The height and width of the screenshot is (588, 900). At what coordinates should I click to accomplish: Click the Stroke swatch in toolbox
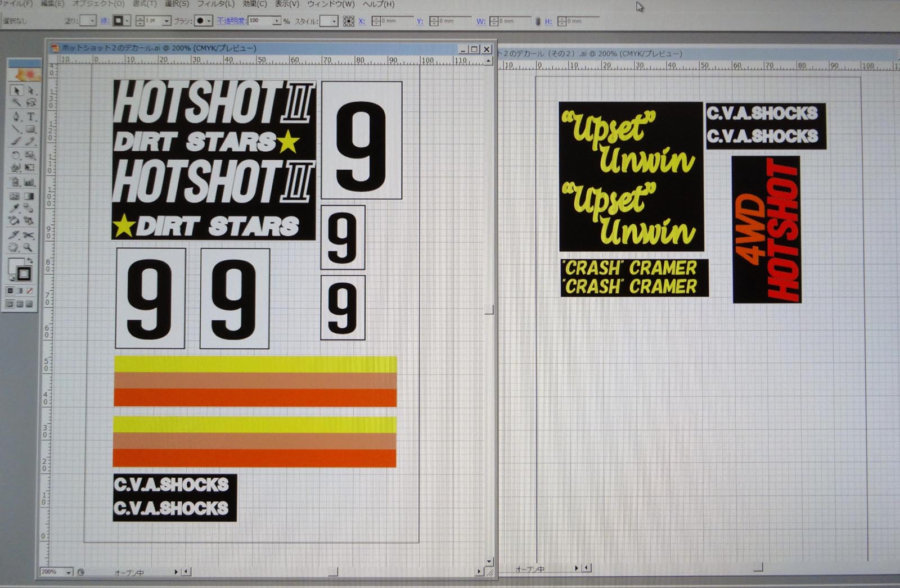pos(24,274)
